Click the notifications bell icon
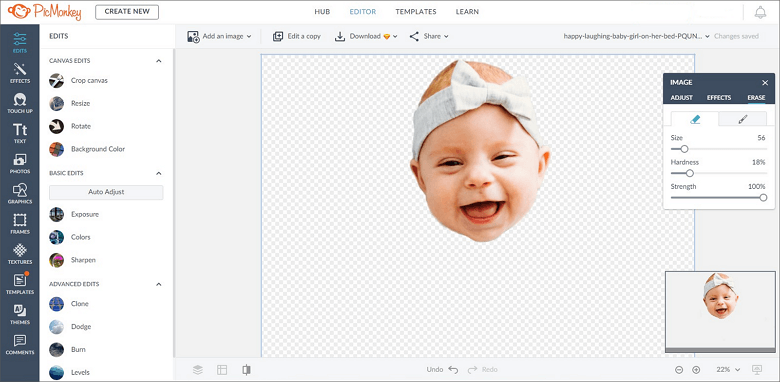 pyautogui.click(x=760, y=12)
